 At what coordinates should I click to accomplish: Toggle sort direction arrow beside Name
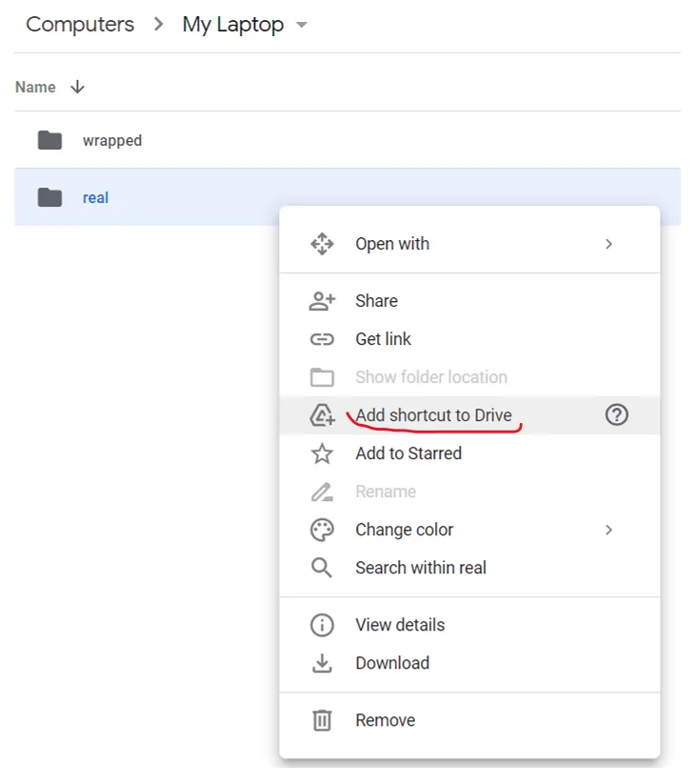78,87
